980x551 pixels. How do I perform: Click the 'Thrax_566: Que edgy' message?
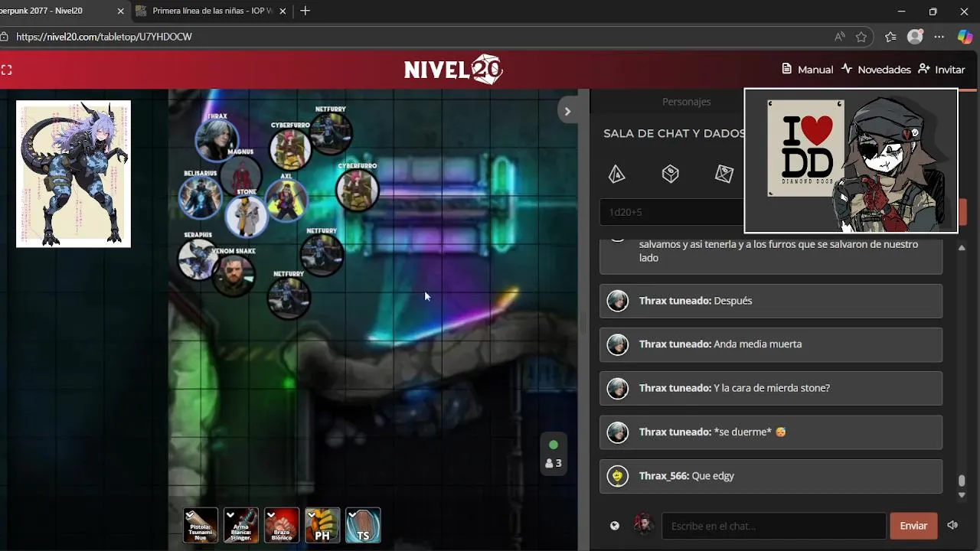pyautogui.click(x=771, y=476)
